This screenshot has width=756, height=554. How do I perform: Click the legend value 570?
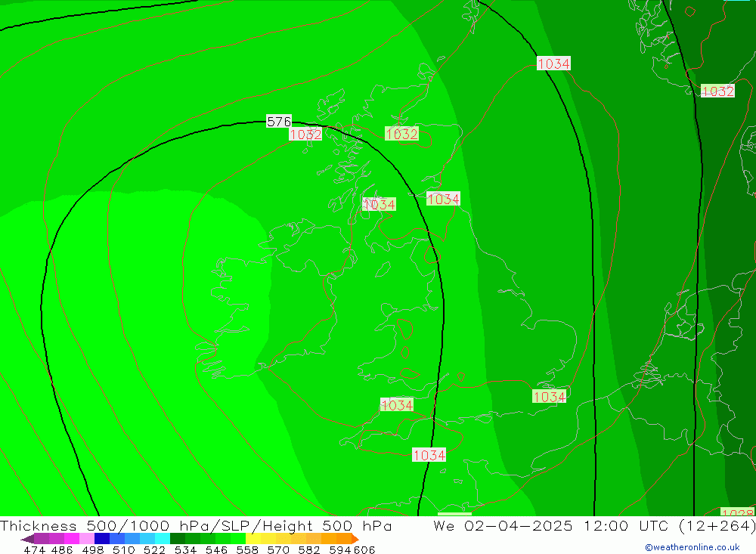pos(277,549)
